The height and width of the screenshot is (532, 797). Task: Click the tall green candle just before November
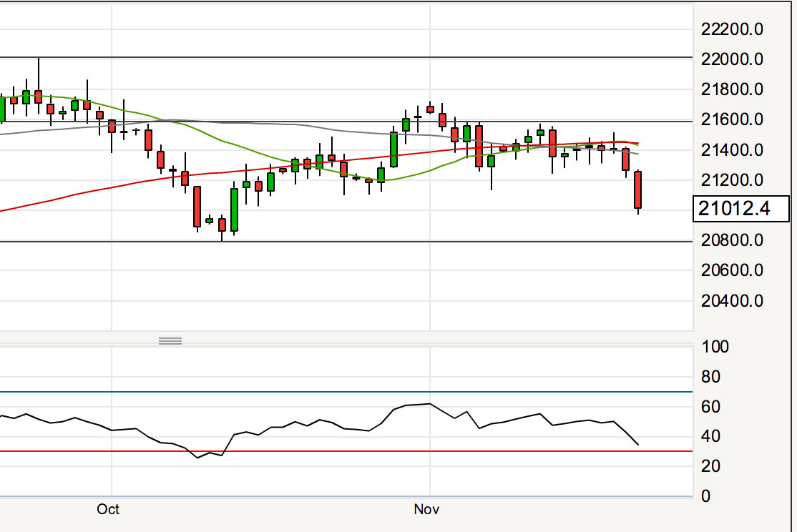(393, 149)
